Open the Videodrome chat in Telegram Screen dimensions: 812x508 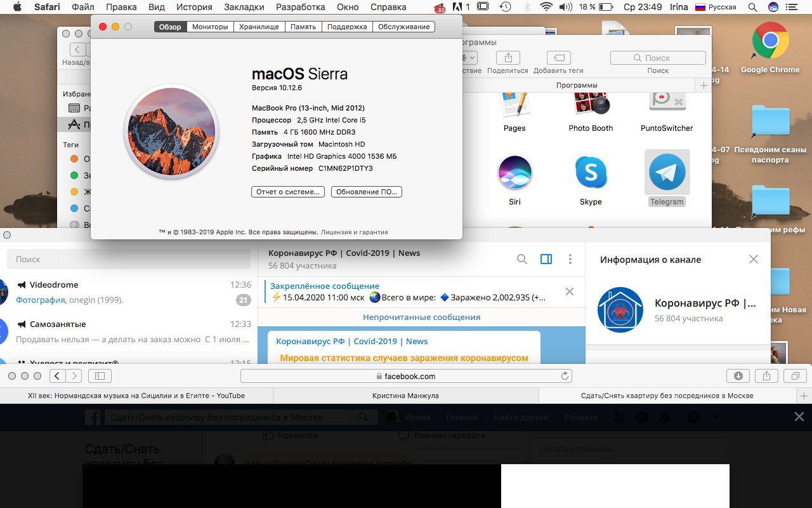tap(129, 292)
